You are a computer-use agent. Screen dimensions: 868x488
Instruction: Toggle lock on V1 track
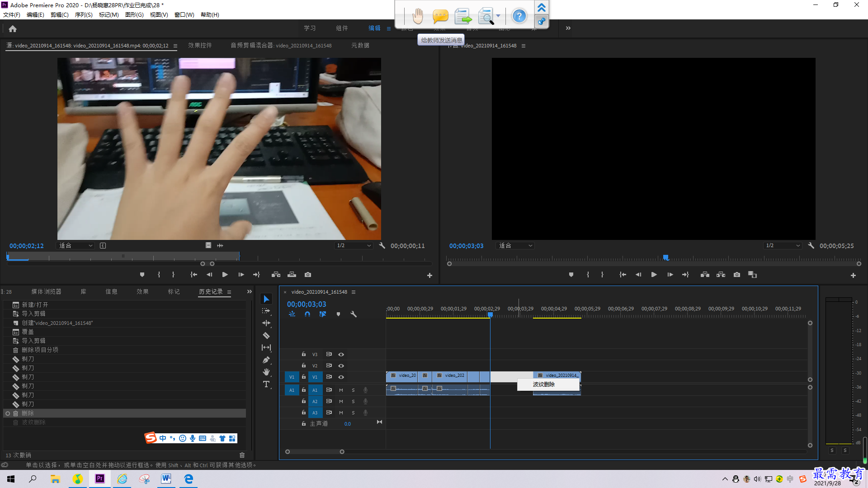pos(304,377)
